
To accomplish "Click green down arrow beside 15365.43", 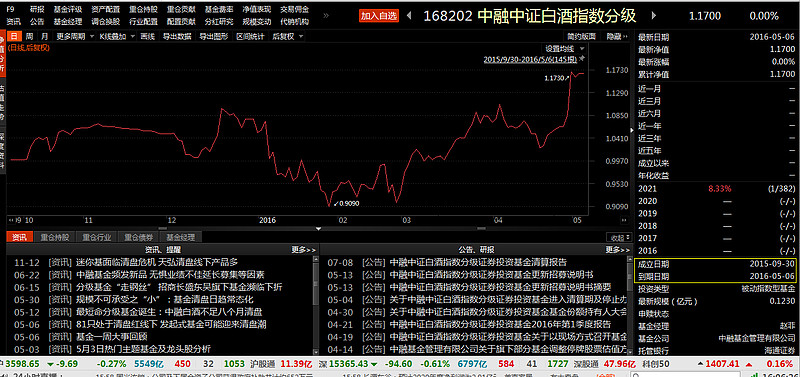I will point(374,364).
